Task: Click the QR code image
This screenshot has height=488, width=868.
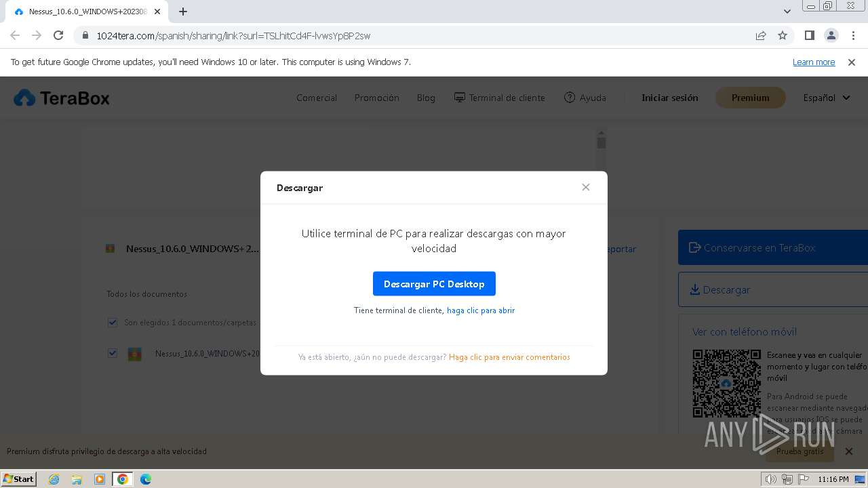Action: click(727, 384)
